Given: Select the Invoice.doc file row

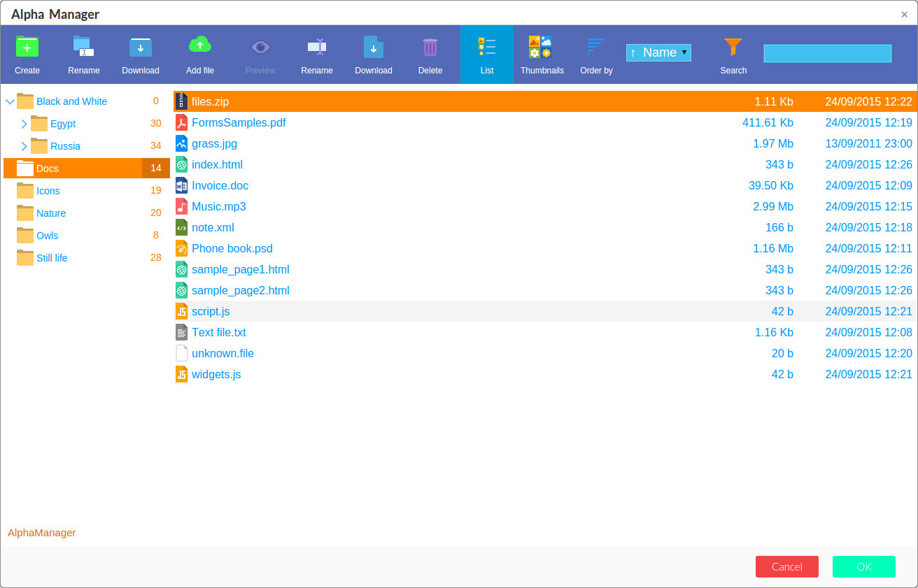Looking at the screenshot, I should pos(220,186).
